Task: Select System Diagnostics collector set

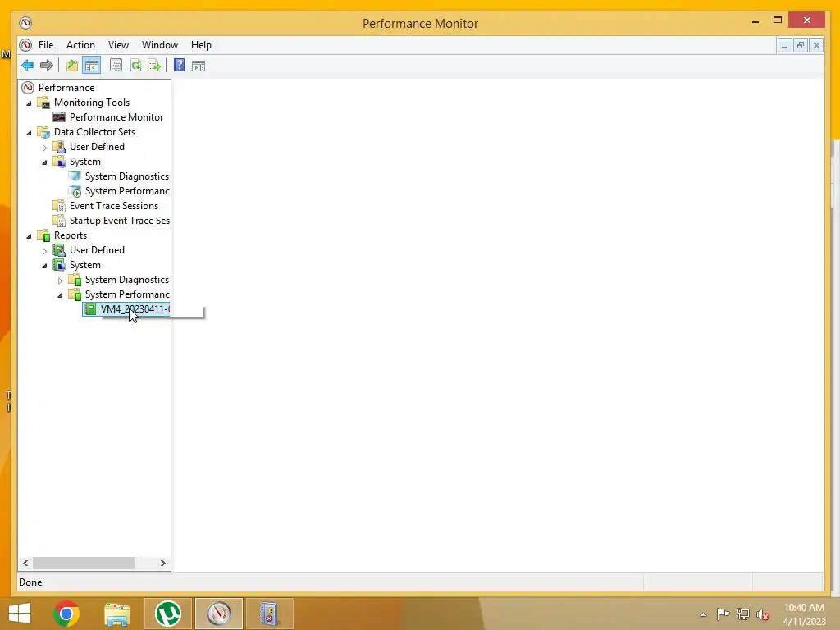Action: 127,176
